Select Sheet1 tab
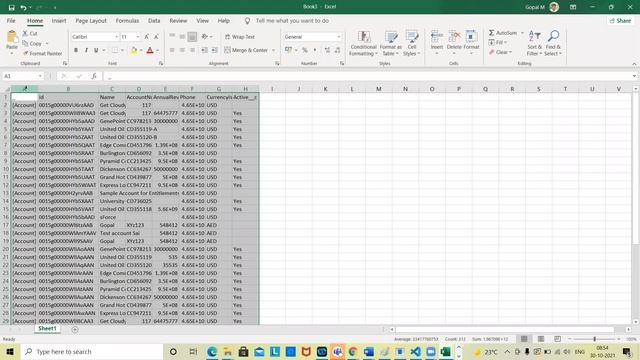Viewport: 640px width, 360px height. pyautogui.click(x=47, y=329)
